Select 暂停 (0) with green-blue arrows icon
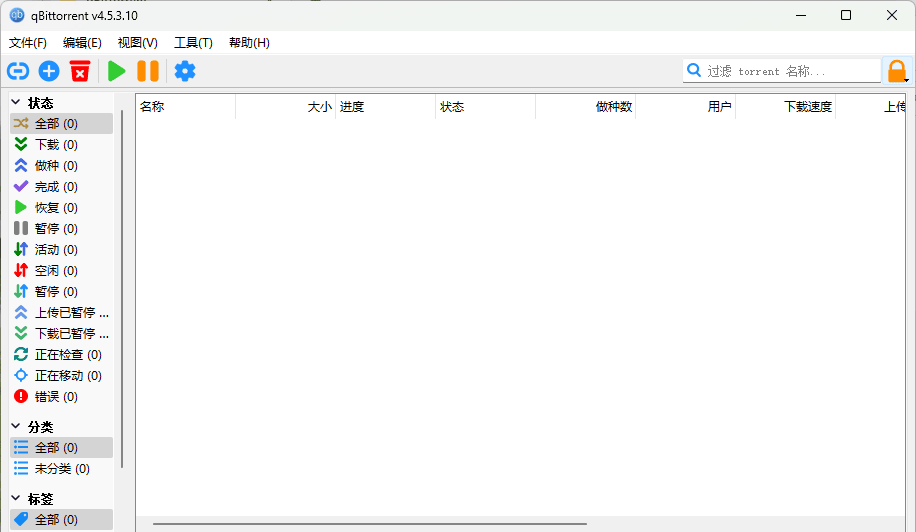This screenshot has height=532, width=916. click(61, 292)
